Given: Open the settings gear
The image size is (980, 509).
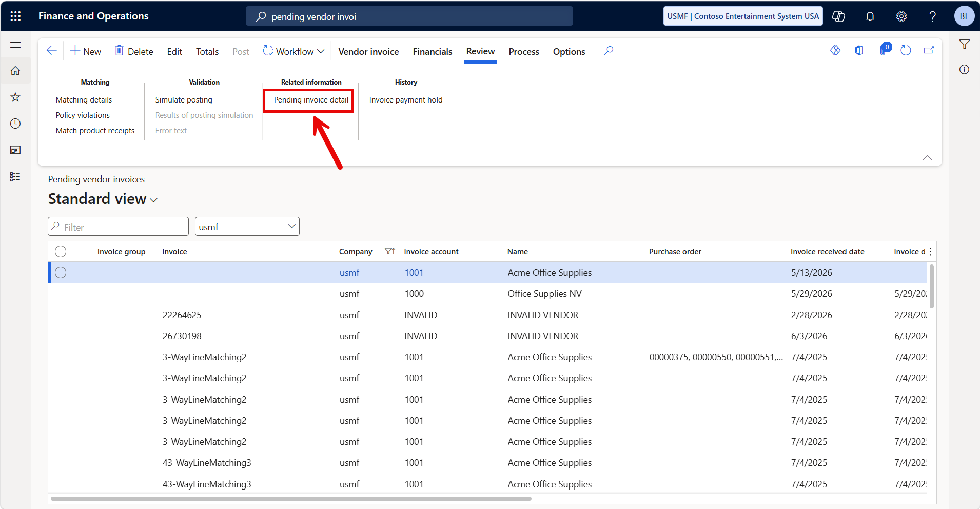Looking at the screenshot, I should point(901,16).
